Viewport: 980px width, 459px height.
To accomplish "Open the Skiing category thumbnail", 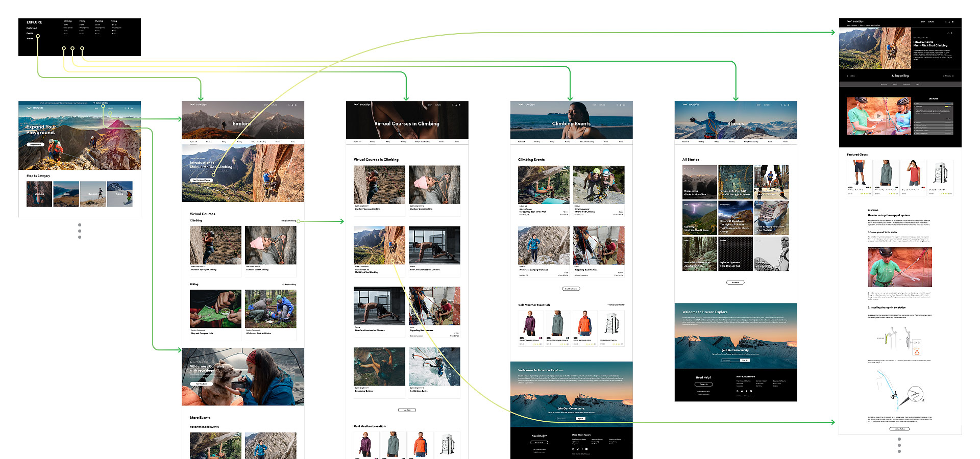I will click(x=119, y=194).
